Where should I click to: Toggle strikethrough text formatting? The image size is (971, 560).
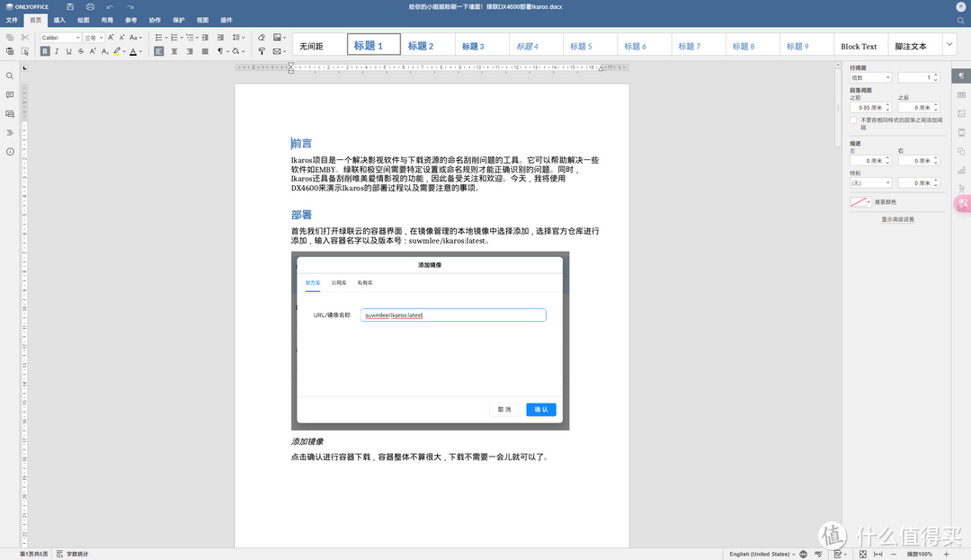click(81, 51)
